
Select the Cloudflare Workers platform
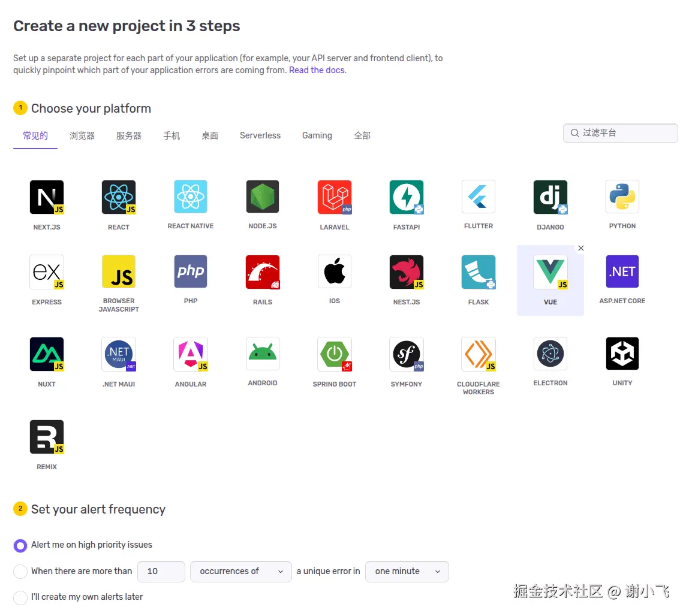(478, 354)
